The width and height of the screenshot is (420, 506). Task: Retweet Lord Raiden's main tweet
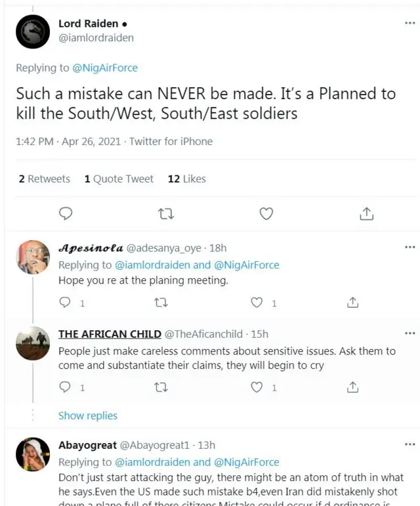[x=166, y=213]
